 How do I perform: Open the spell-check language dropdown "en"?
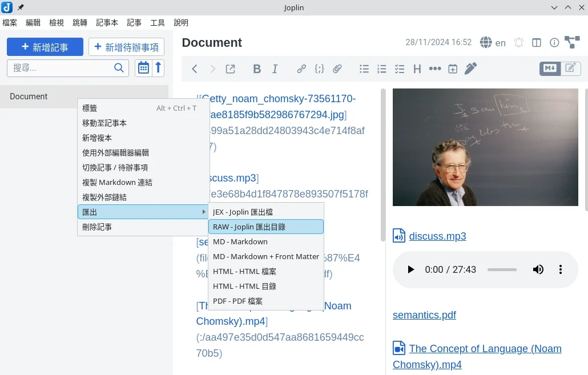[x=493, y=43]
